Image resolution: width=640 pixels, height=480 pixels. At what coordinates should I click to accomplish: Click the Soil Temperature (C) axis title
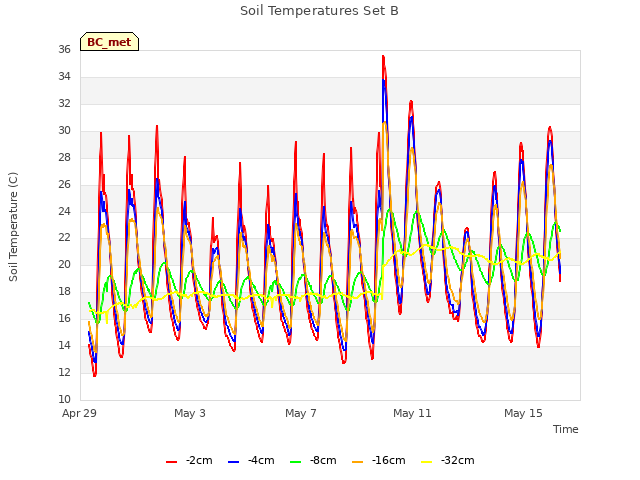13,227
